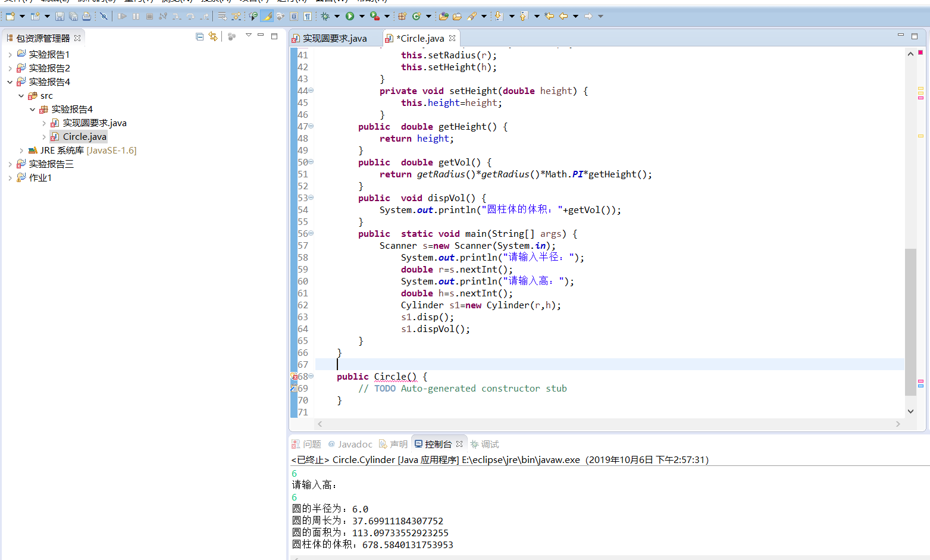Collapse the 实验报告4 project
Screen dimensions: 930x560
pos(10,82)
